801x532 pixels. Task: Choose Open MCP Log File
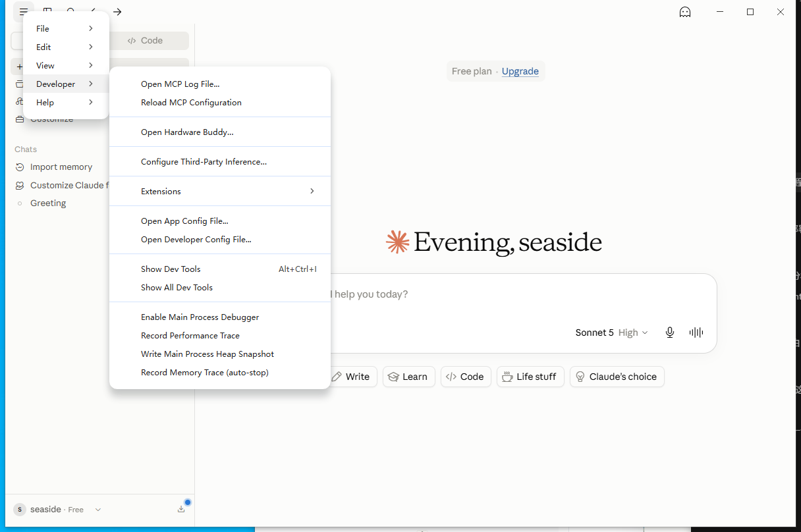(219, 84)
